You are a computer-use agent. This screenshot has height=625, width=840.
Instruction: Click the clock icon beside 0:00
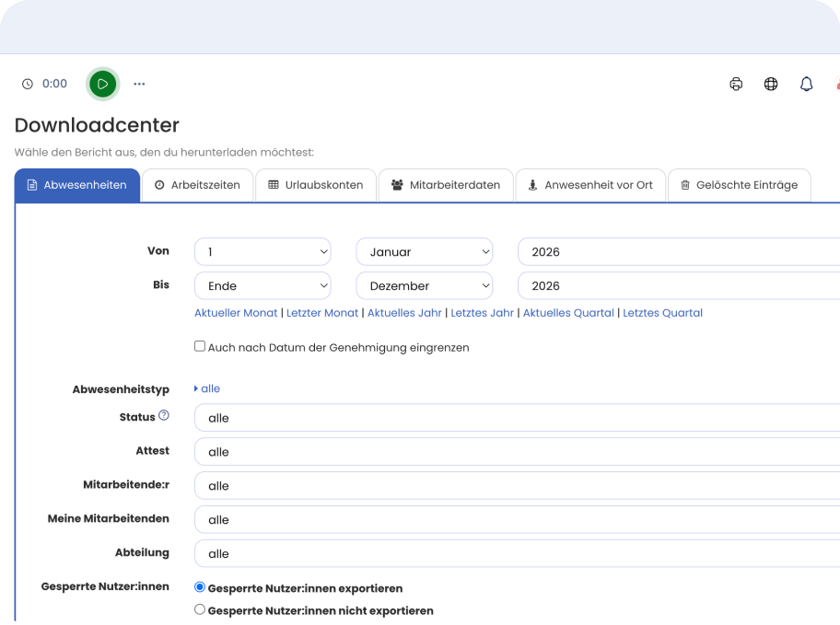pos(28,84)
